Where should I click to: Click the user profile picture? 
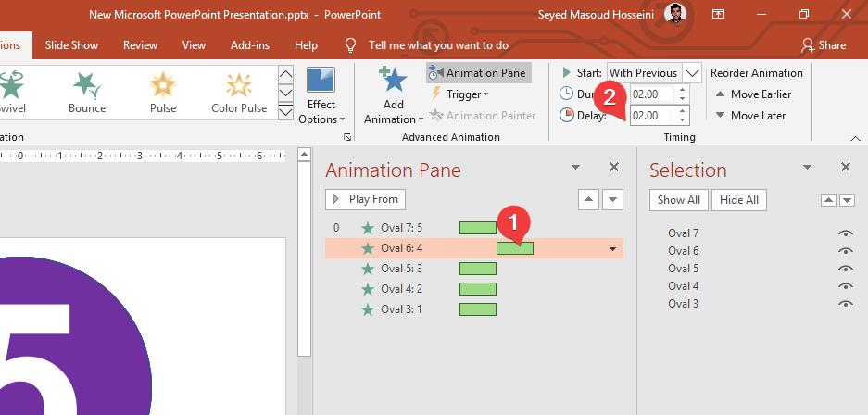point(675,13)
